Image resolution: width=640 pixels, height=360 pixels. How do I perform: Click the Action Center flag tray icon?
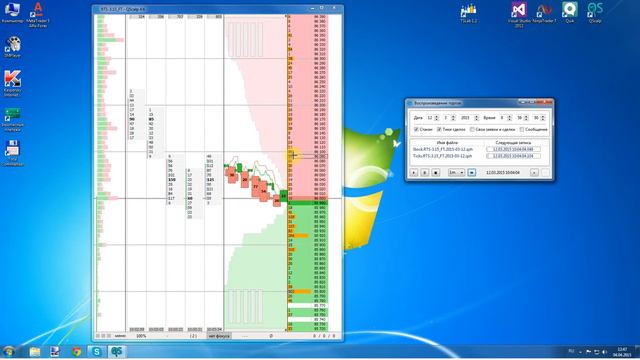tap(589, 351)
